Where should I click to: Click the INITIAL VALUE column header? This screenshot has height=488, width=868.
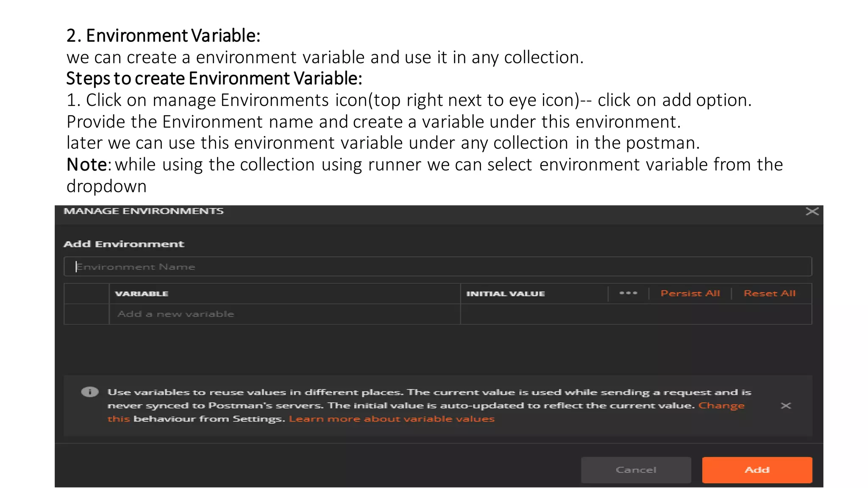pos(505,294)
